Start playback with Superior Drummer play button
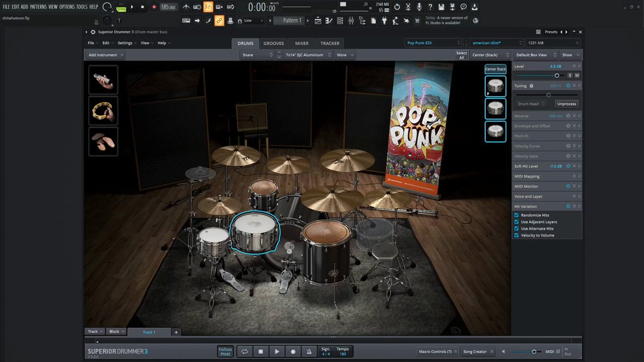 coord(277,351)
